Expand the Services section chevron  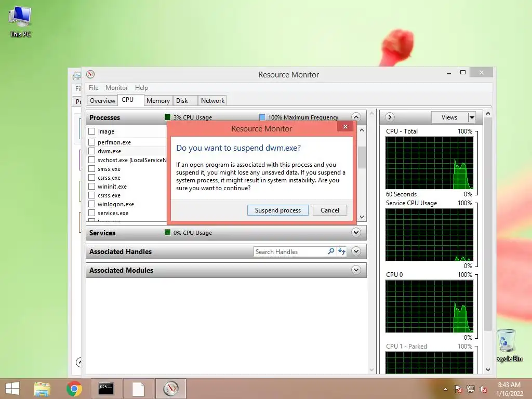tap(356, 233)
